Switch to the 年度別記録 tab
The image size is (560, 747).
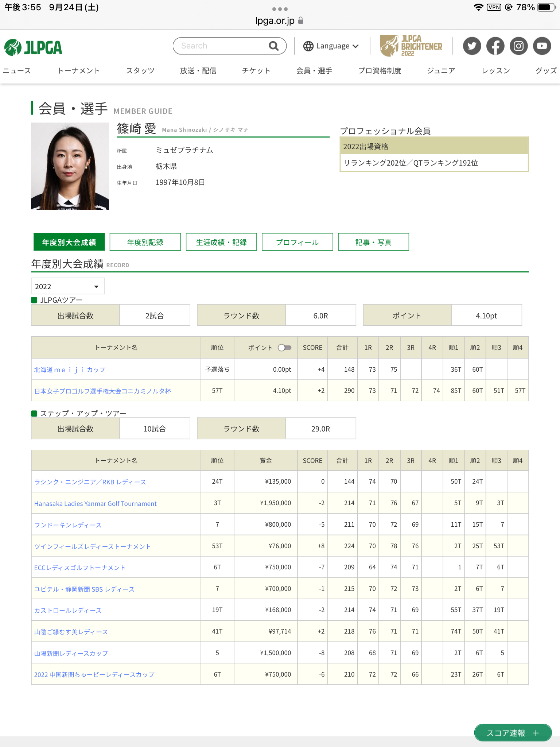[145, 242]
